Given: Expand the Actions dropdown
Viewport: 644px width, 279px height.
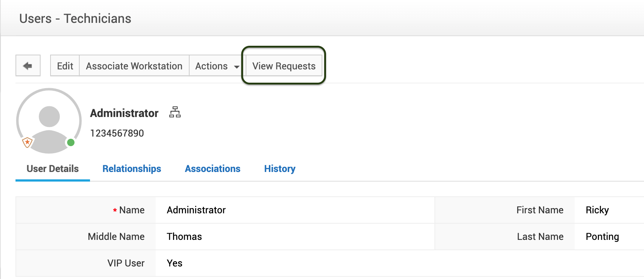Looking at the screenshot, I should tap(217, 66).
